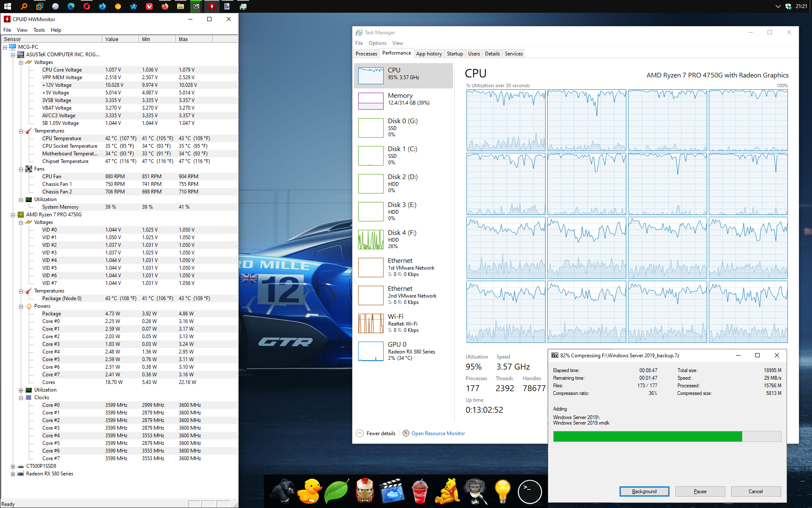
Task: Click the light bulb dock icon
Action: pos(502,491)
